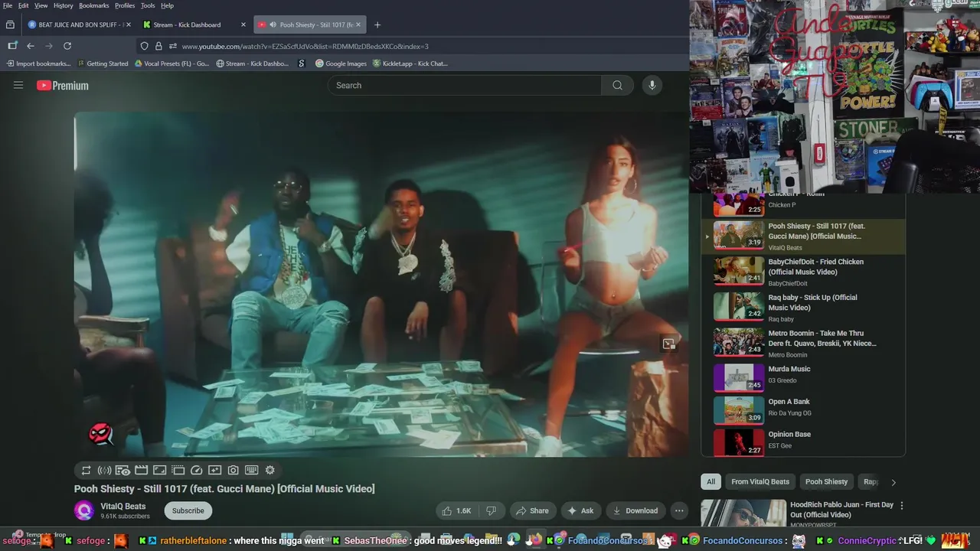Click the search magnifier button
Image resolution: width=980 pixels, height=551 pixels.
617,85
